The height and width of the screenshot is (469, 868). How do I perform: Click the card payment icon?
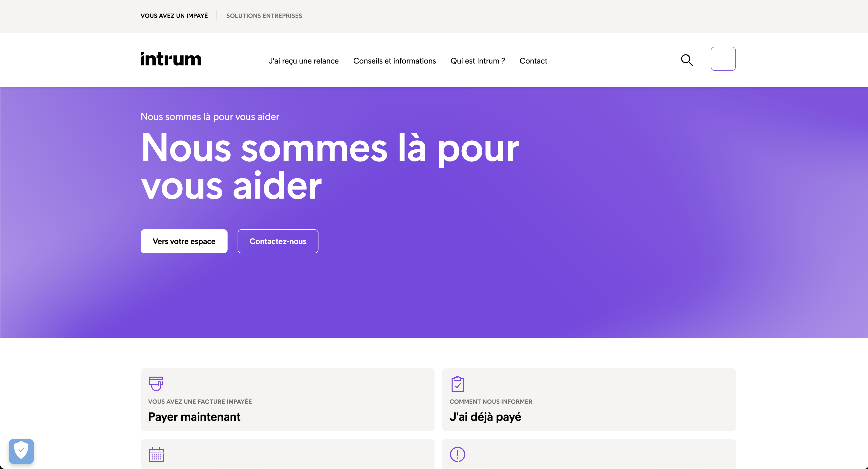click(156, 383)
